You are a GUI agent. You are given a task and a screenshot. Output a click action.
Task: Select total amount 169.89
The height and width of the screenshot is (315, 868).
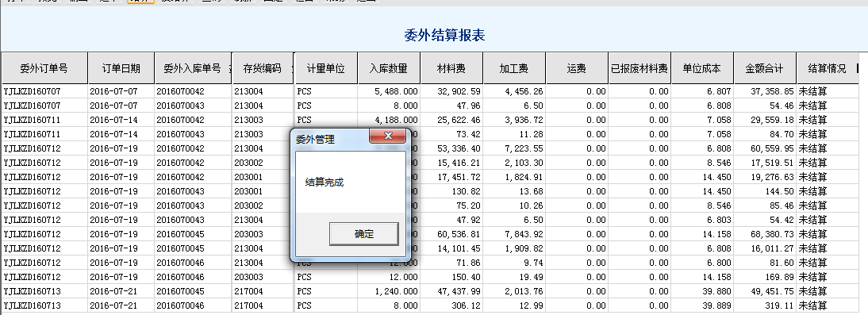coord(765,278)
